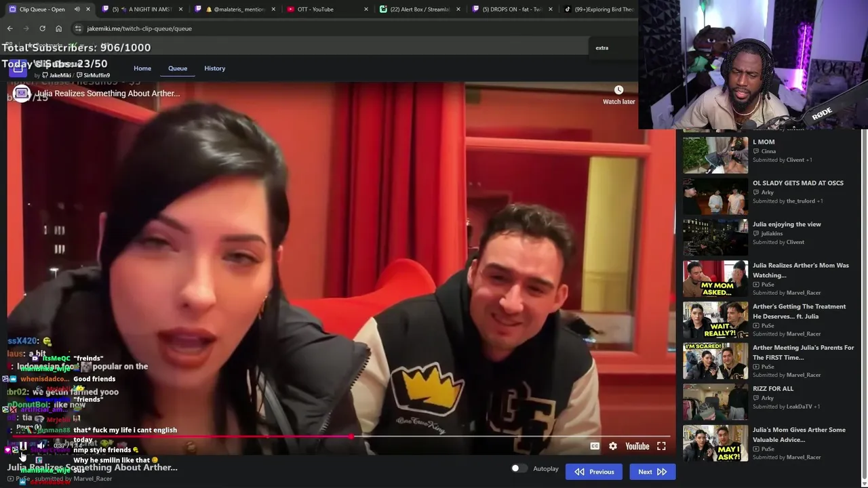The height and width of the screenshot is (488, 868).
Task: Switch to the DROPS ON - fat Twitch tab
Action: pos(512,9)
